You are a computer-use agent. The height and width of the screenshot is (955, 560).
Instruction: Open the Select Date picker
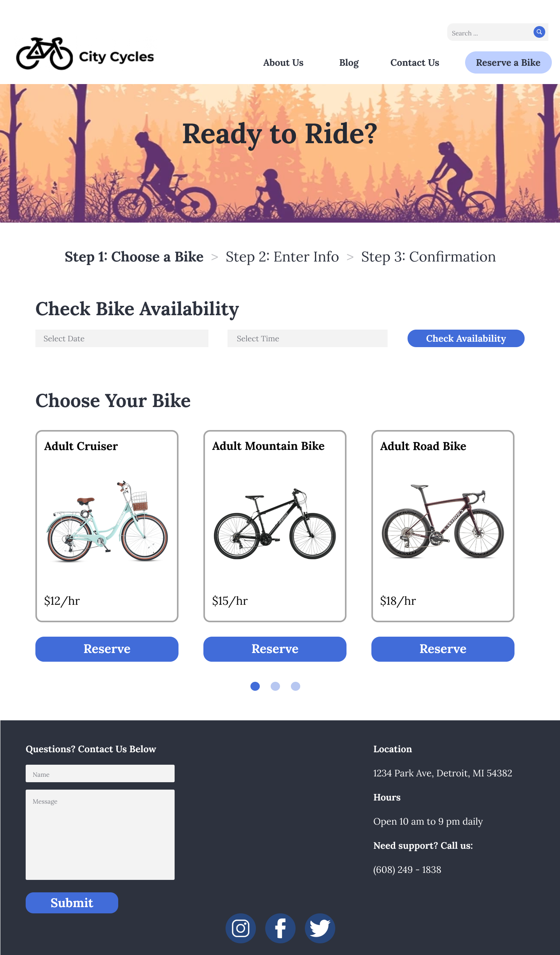122,339
